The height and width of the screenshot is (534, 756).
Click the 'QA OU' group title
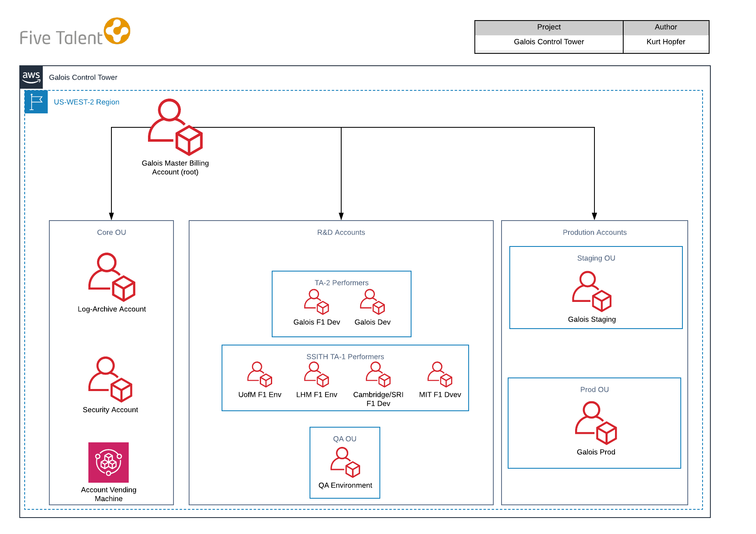click(345, 439)
